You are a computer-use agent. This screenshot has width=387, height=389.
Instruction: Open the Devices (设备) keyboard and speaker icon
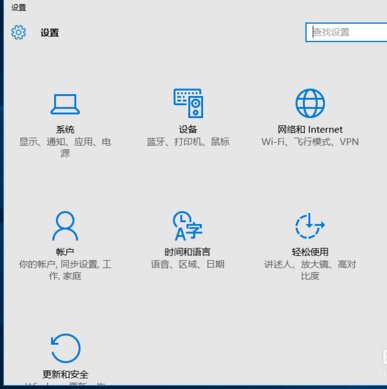click(188, 103)
